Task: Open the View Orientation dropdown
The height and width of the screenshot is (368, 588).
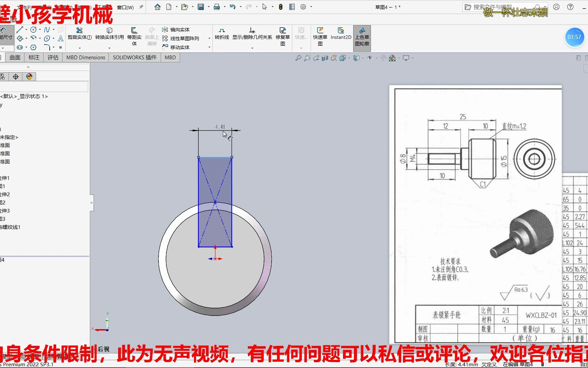Action: (x=344, y=58)
